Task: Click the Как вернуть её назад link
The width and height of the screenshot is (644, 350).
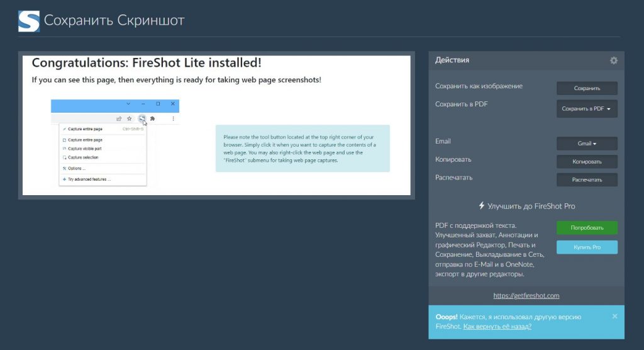Action: point(497,326)
